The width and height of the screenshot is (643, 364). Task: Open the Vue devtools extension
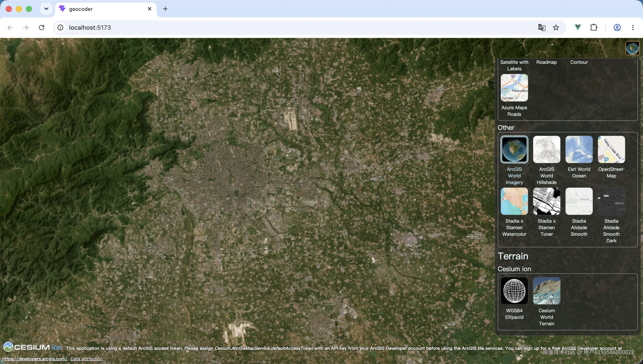pos(578,28)
